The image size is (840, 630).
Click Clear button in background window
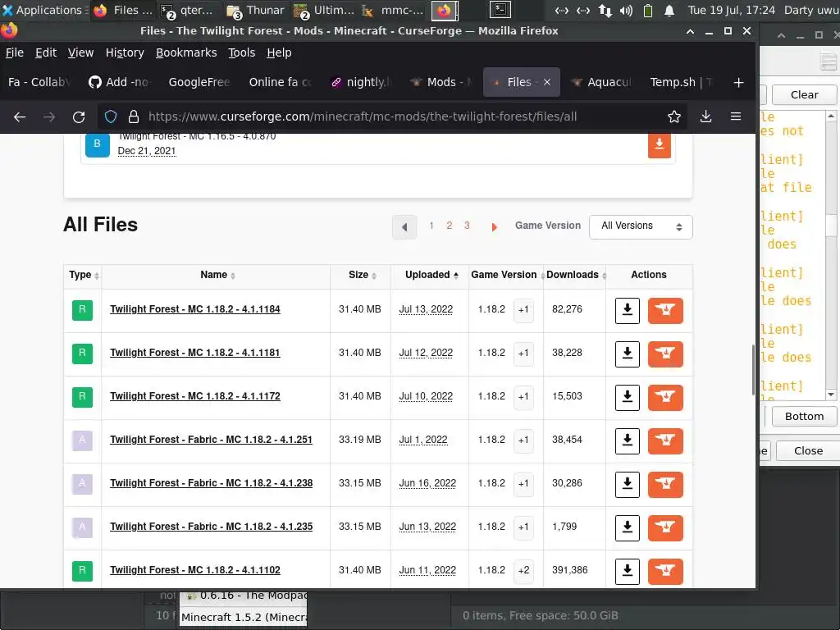[x=804, y=95]
